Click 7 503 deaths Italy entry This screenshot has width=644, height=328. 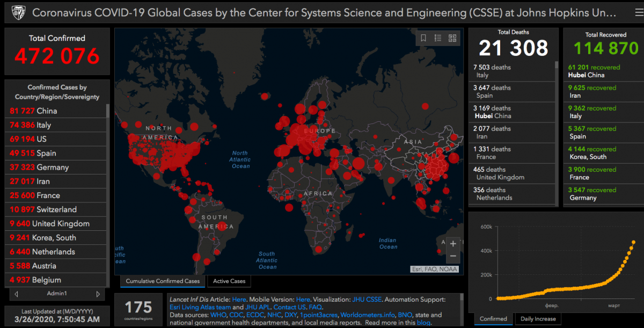click(513, 71)
